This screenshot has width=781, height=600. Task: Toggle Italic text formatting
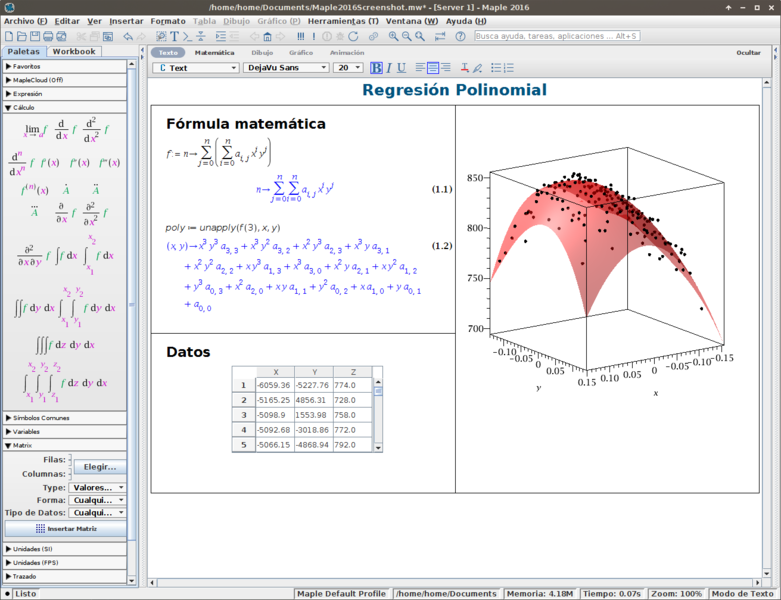[x=389, y=68]
